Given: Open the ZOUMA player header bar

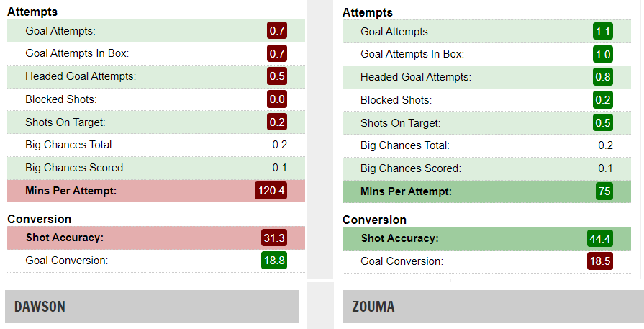Looking at the screenshot, I should (x=494, y=307).
